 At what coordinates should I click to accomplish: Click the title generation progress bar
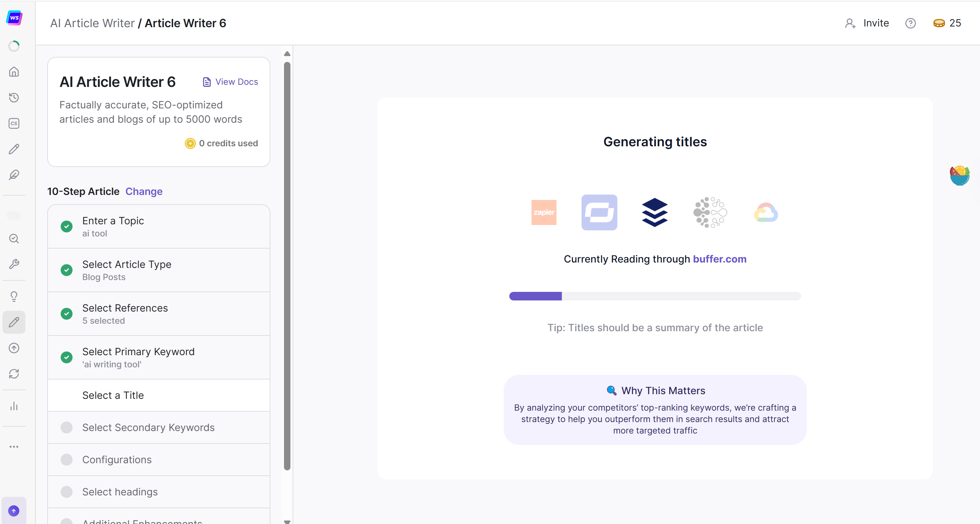point(655,296)
